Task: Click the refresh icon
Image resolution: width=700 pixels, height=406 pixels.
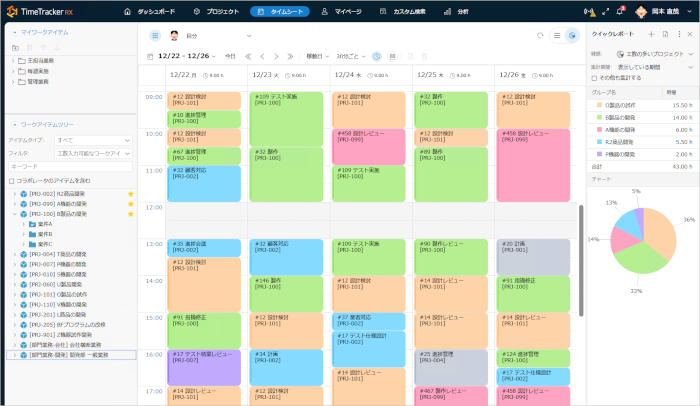Action: 540,36
